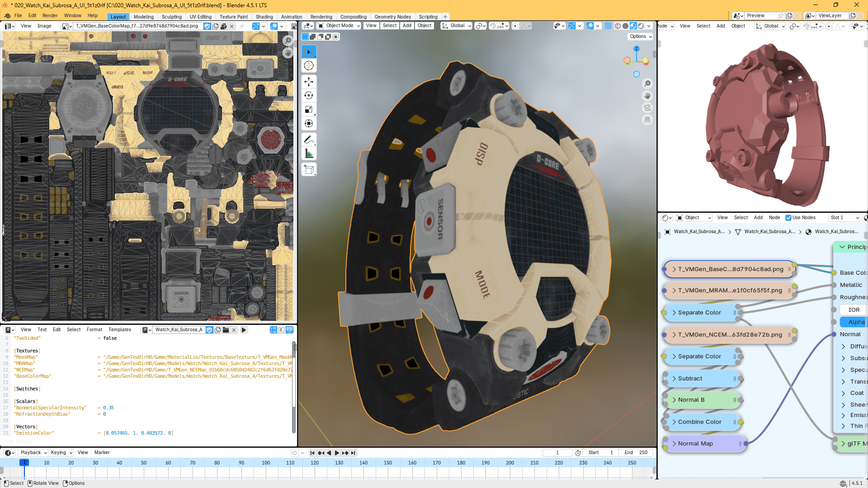Viewport: 868px width, 488px height.
Task: Create a new image in the image editor header
Action: (x=215, y=26)
